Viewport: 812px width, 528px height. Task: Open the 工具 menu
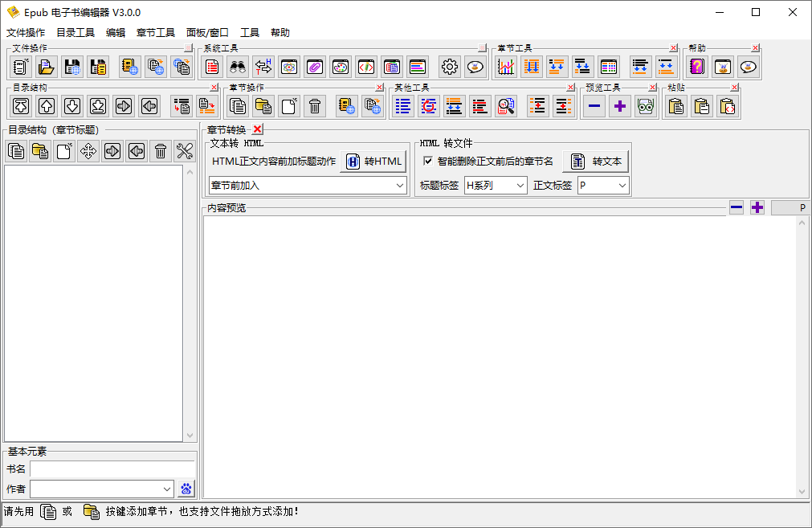click(x=251, y=32)
